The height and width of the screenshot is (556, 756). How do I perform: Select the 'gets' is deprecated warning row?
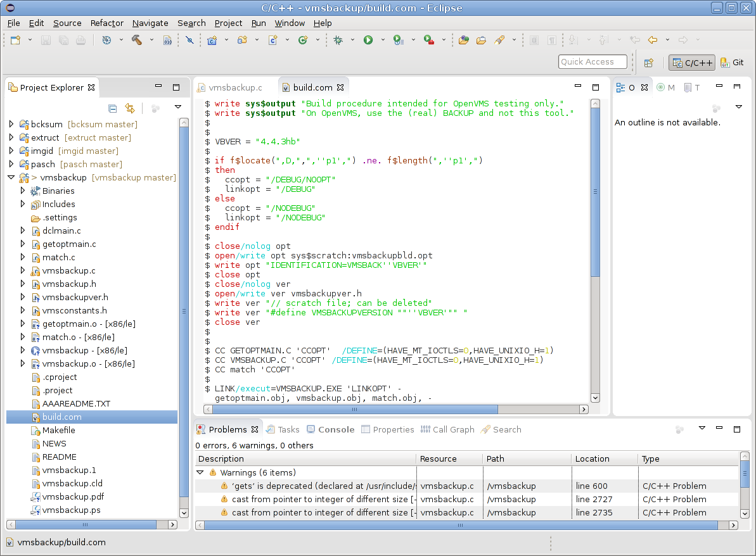(466, 486)
